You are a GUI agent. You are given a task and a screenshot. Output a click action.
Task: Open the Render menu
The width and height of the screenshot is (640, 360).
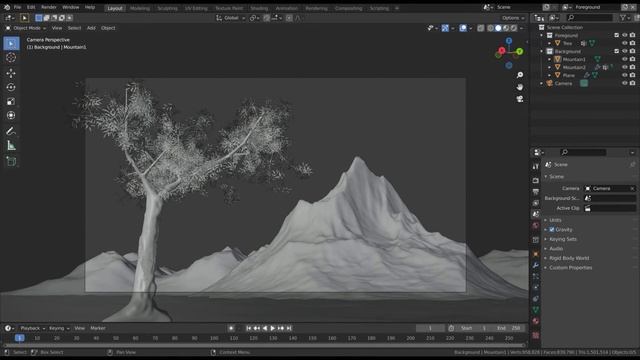click(x=49, y=7)
